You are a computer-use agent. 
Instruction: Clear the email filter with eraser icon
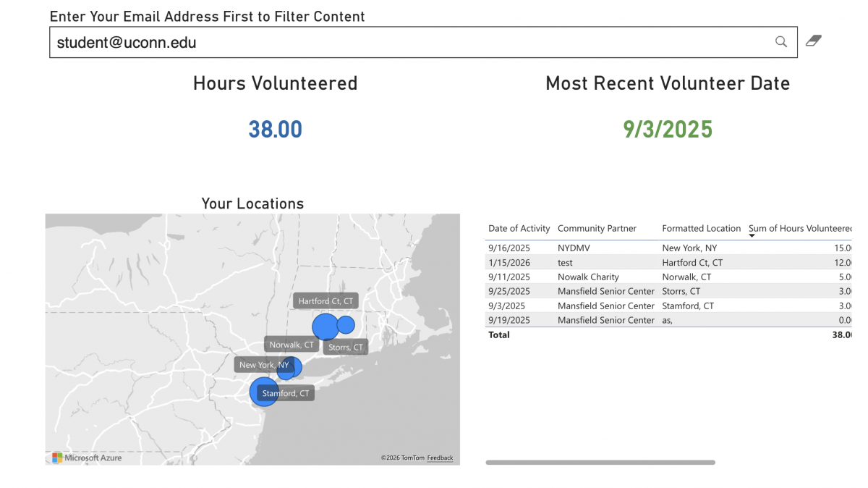(814, 41)
